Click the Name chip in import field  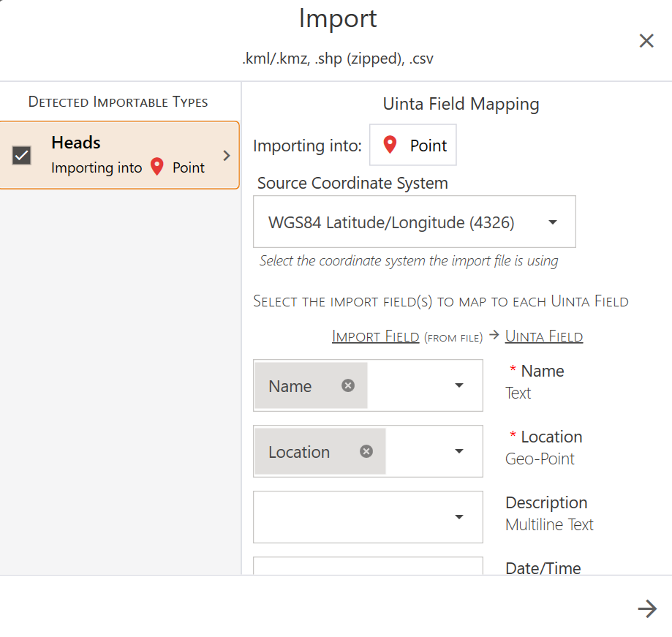[290, 386]
